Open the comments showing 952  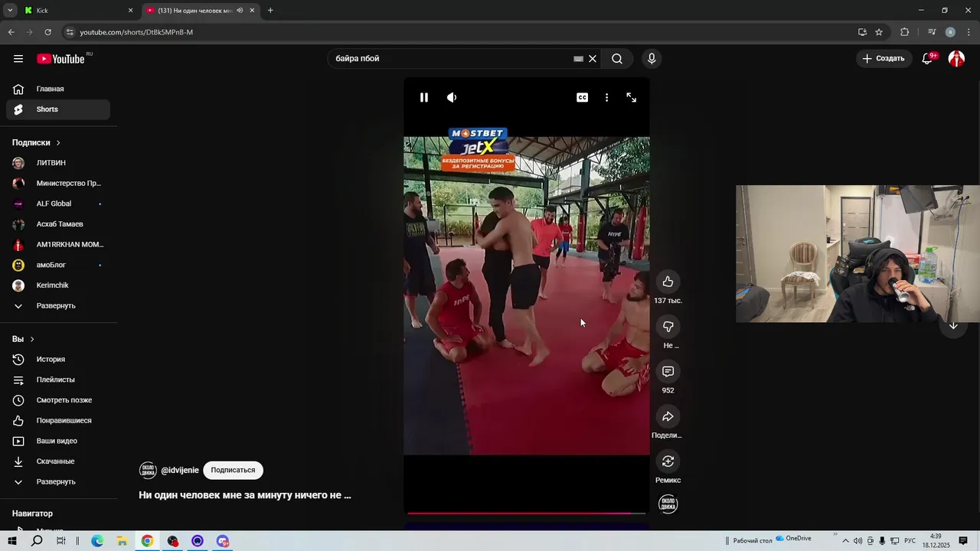pyautogui.click(x=668, y=371)
